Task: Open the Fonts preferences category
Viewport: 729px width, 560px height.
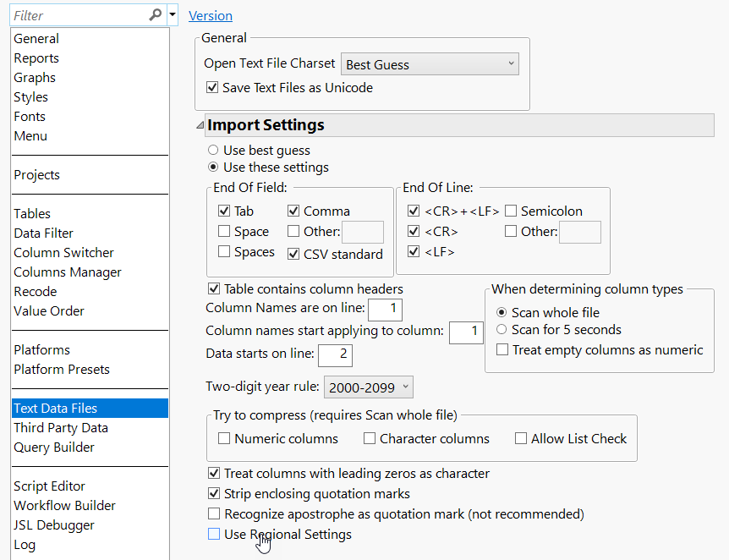Action: 29,116
